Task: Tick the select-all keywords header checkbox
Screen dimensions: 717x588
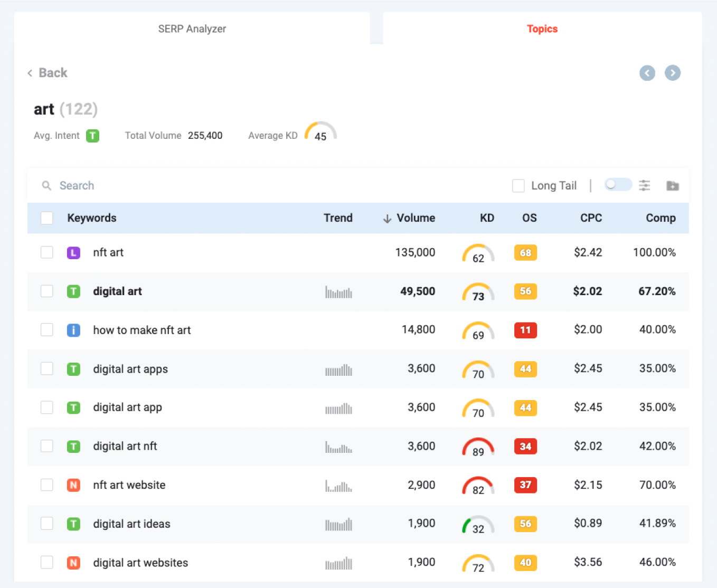Action: pyautogui.click(x=47, y=218)
